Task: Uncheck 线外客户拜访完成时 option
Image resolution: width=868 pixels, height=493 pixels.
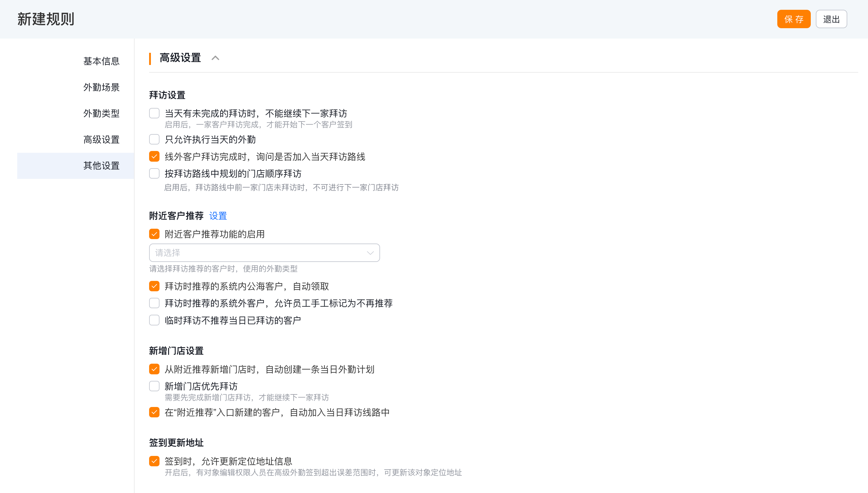Action: click(x=154, y=156)
